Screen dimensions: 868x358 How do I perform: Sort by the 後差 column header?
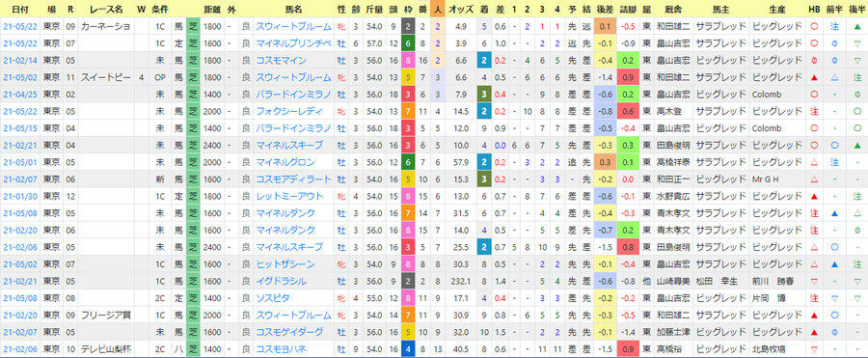pos(604,10)
